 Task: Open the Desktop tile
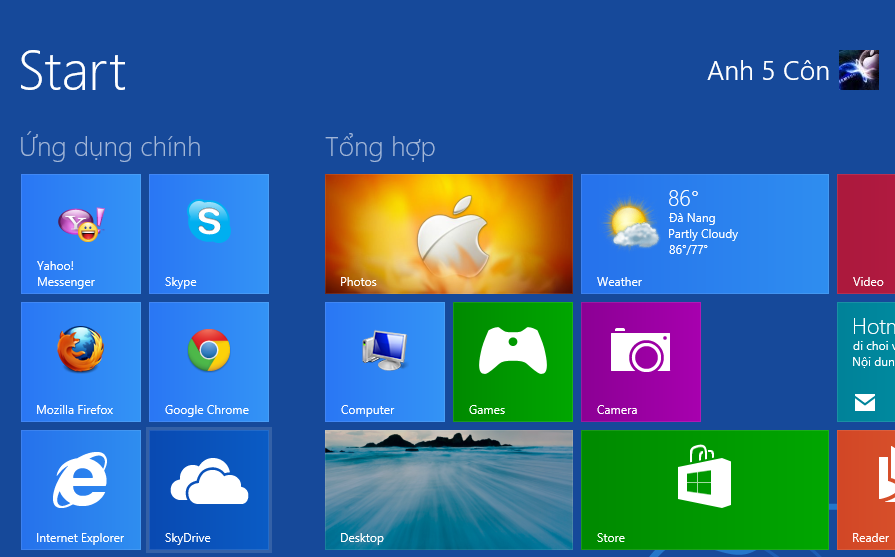[449, 490]
